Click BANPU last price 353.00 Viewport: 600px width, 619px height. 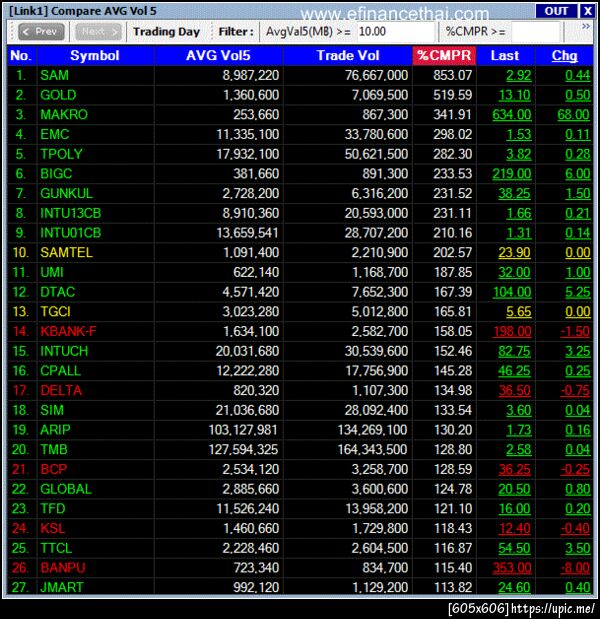coord(512,568)
